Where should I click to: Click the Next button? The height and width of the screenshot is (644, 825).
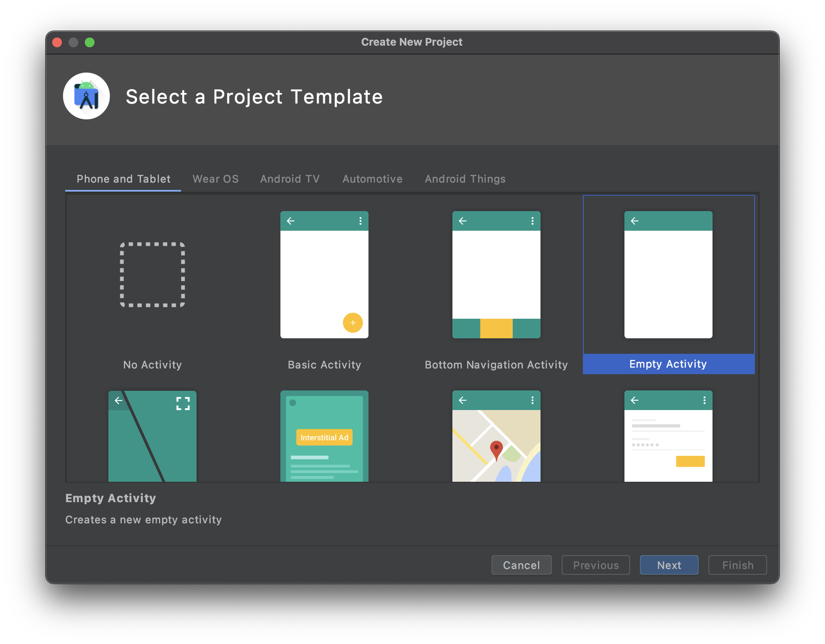click(x=668, y=565)
